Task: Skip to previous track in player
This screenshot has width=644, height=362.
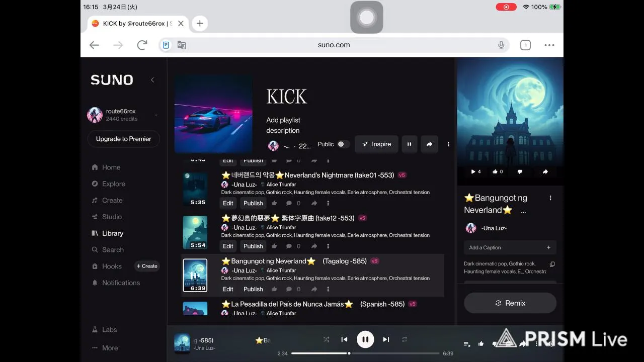Action: tap(344, 339)
